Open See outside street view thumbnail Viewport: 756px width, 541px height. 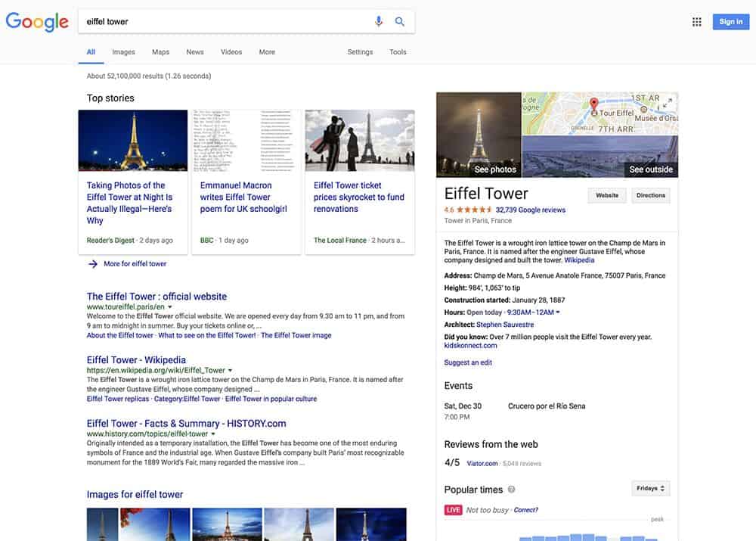click(x=600, y=157)
